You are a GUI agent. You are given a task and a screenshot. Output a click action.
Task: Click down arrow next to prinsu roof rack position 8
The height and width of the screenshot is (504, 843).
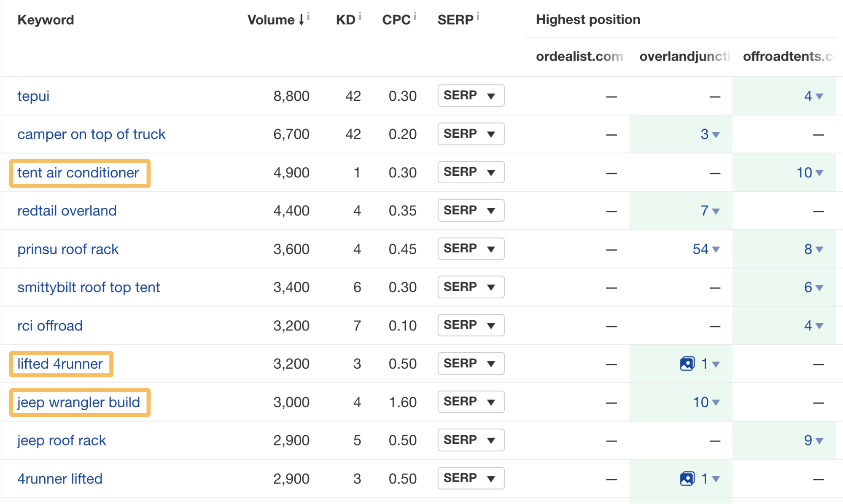[819, 248]
